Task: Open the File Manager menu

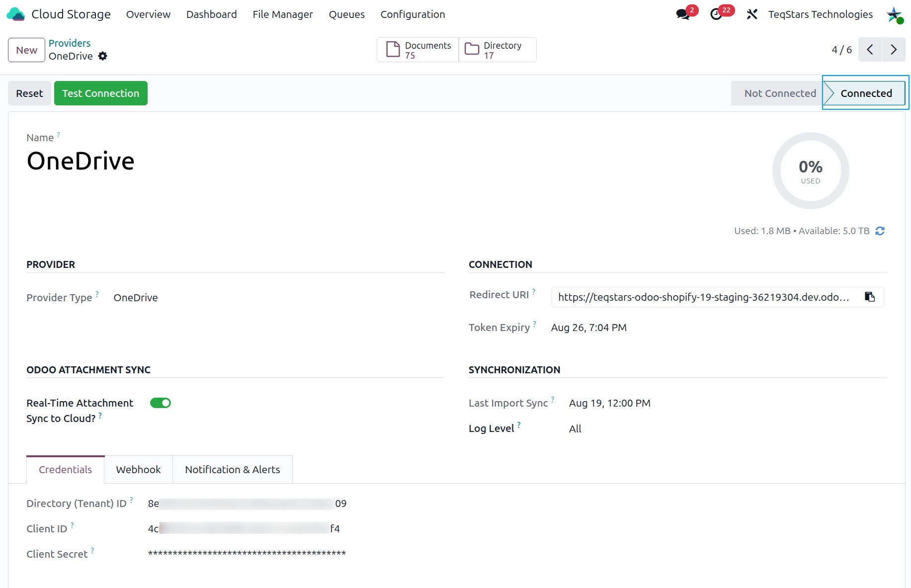Action: 283,14
